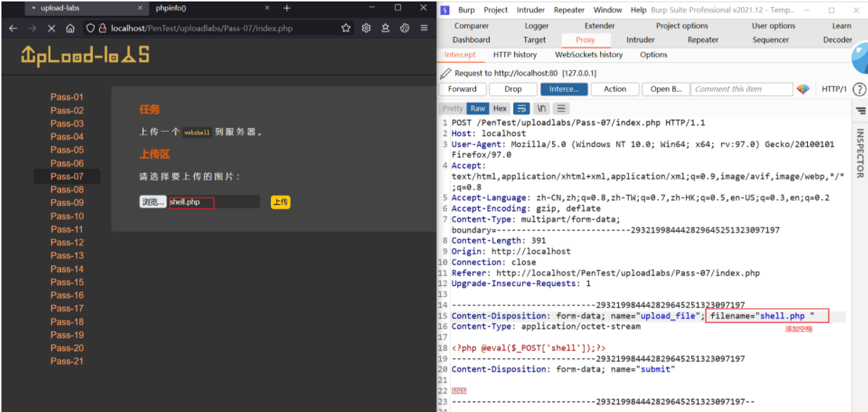Open the Firefox home page icon
This screenshot has width=868, height=412.
[x=70, y=28]
